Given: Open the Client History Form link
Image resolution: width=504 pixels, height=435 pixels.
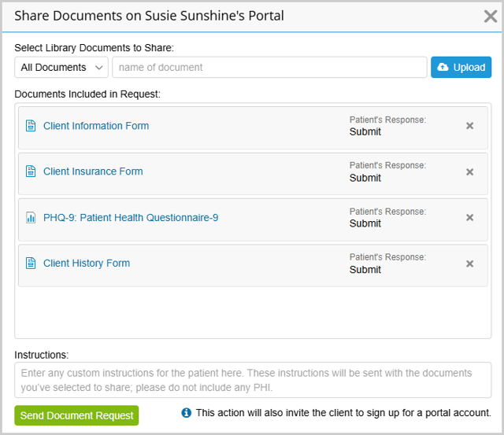Looking at the screenshot, I should pos(87,264).
